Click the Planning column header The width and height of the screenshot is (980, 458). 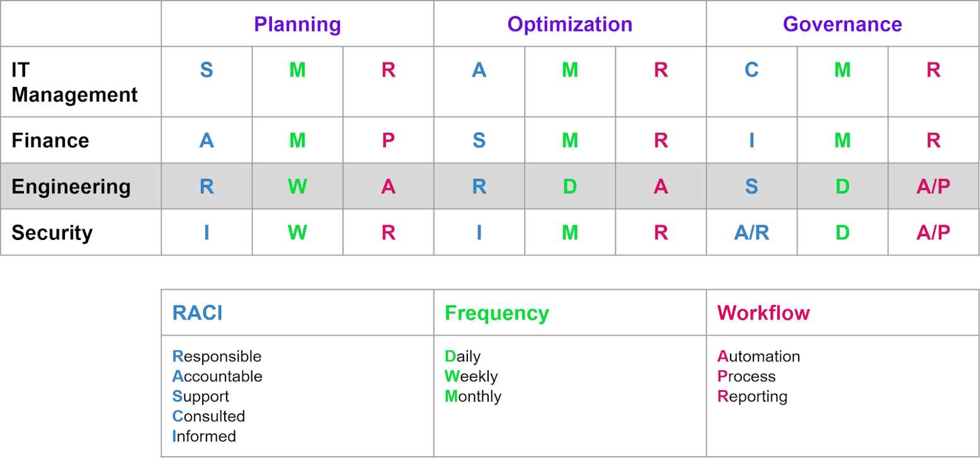click(297, 25)
